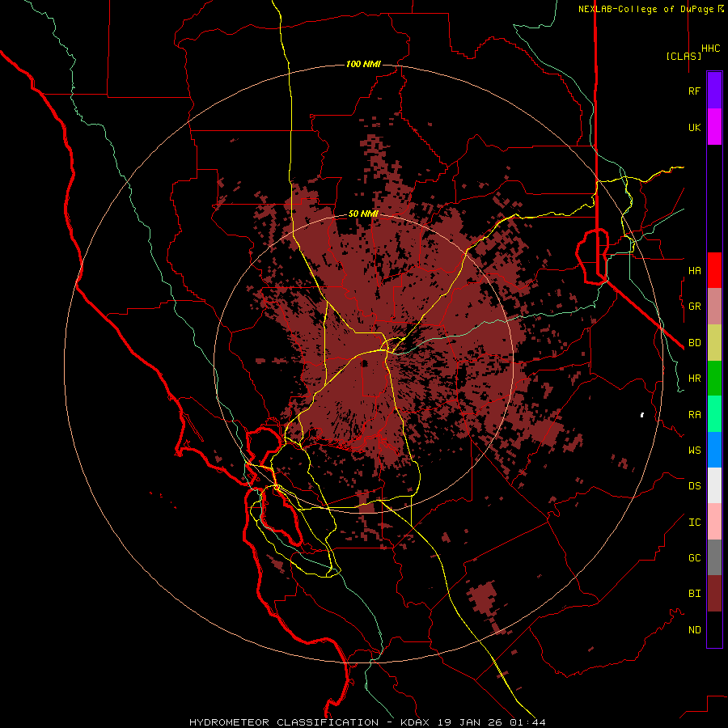Click the DS legend label
This screenshot has height=728, width=728.
coord(694,485)
